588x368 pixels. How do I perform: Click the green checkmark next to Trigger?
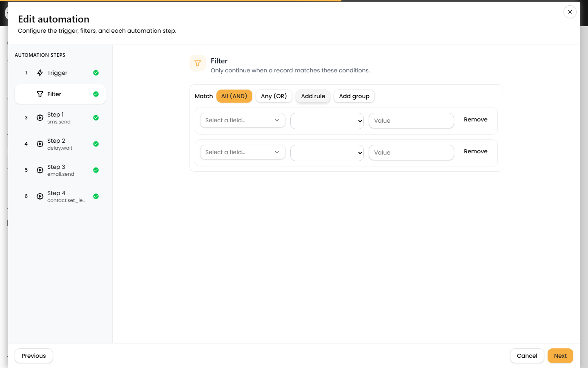click(x=96, y=73)
